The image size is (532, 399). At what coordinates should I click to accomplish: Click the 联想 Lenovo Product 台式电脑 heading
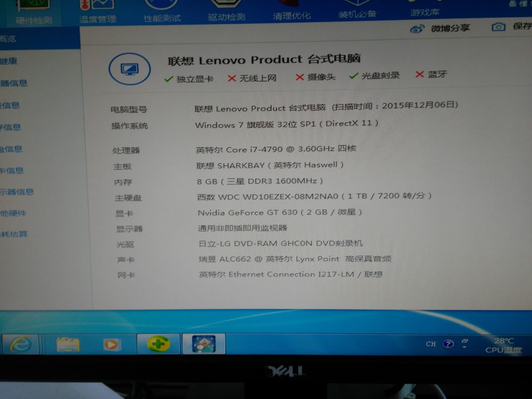(264, 60)
